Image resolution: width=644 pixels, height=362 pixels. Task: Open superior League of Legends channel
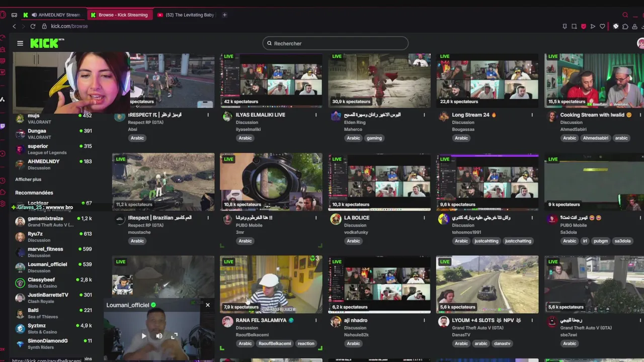(x=53, y=149)
